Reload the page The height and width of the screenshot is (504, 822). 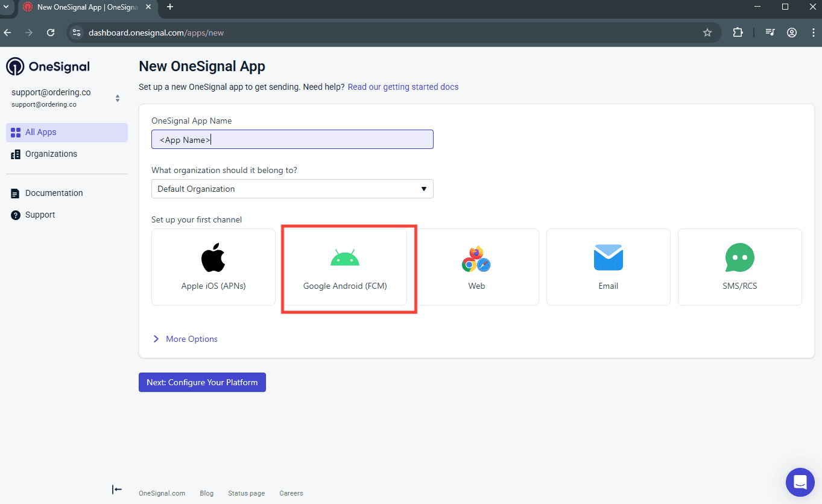click(51, 33)
